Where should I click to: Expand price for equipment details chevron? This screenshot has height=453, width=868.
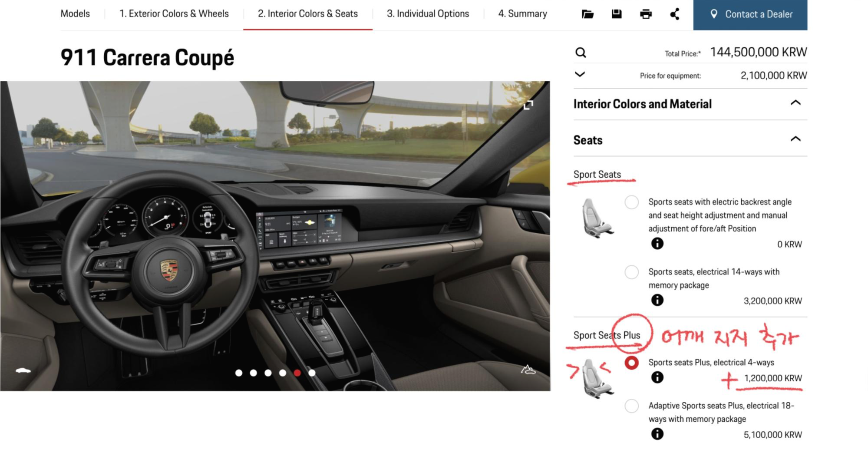(x=580, y=74)
